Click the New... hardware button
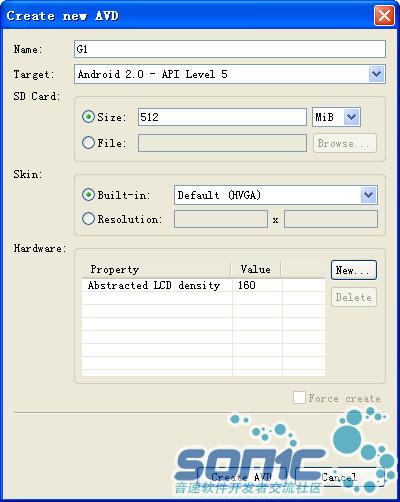Viewport: 400px width, 502px height. (354, 270)
